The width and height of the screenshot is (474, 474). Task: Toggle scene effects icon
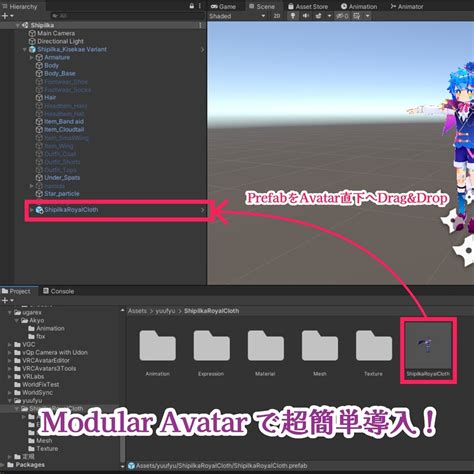coord(319,16)
